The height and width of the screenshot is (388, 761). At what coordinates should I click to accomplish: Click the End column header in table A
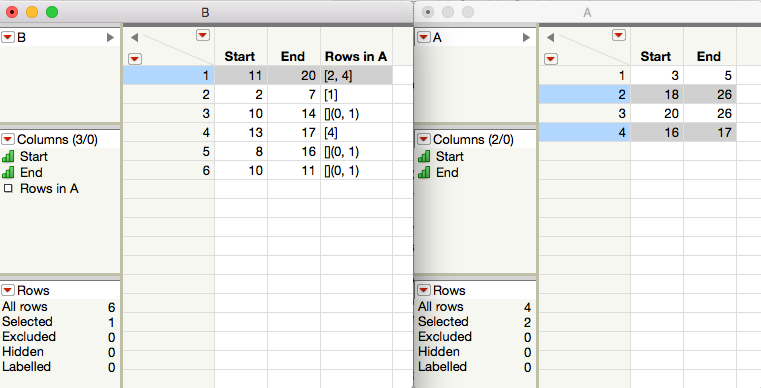[x=709, y=56]
